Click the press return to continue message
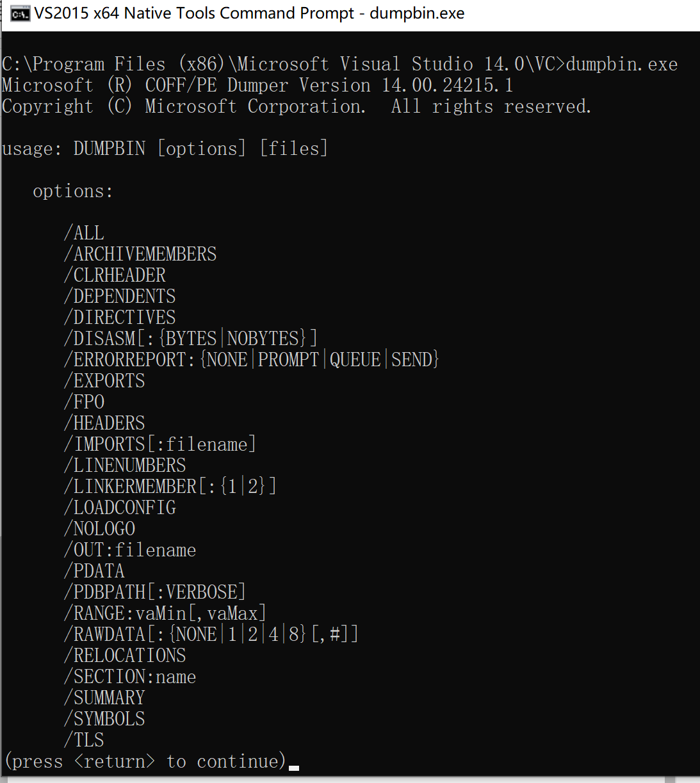The width and height of the screenshot is (700, 783). (144, 761)
